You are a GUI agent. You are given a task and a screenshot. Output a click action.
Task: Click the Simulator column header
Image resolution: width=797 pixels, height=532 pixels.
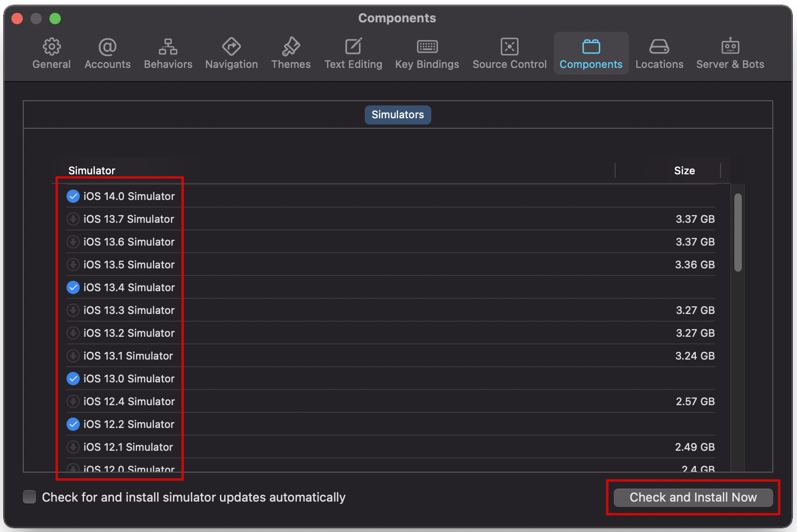pos(92,171)
